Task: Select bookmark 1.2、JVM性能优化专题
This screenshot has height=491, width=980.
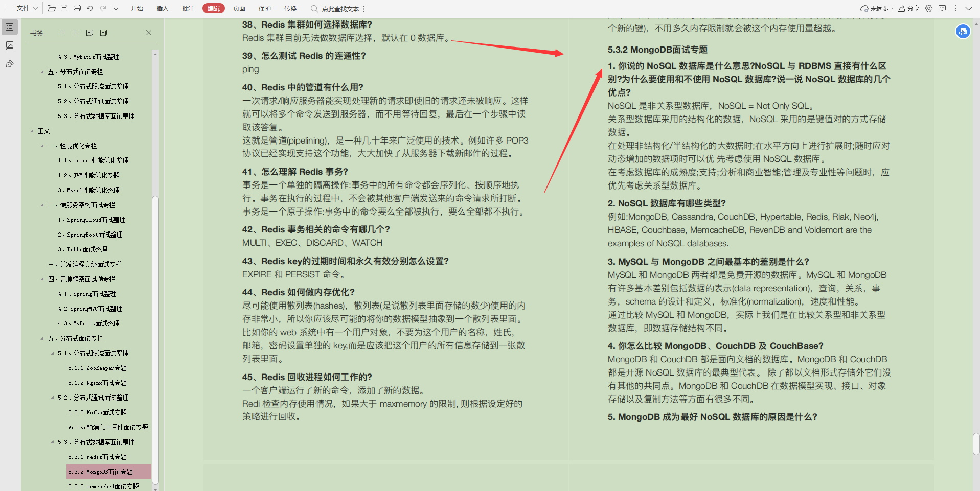Action: (88, 175)
